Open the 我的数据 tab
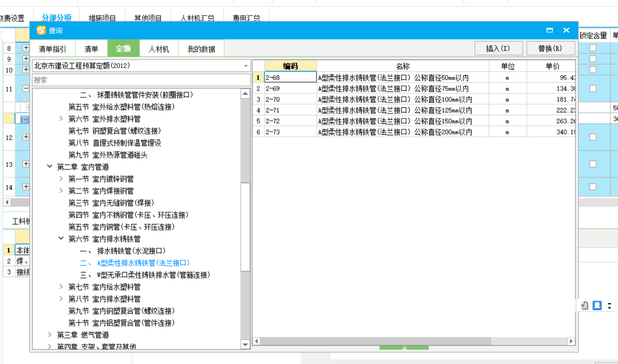This screenshot has width=618, height=364. [x=201, y=49]
